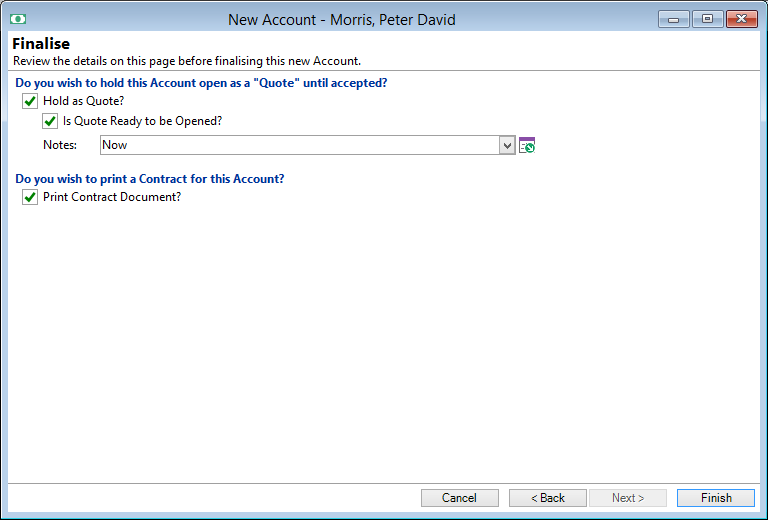Toggle Is Quote Ready to be Opened checkbox
This screenshot has height=520, width=768.
click(x=50, y=121)
